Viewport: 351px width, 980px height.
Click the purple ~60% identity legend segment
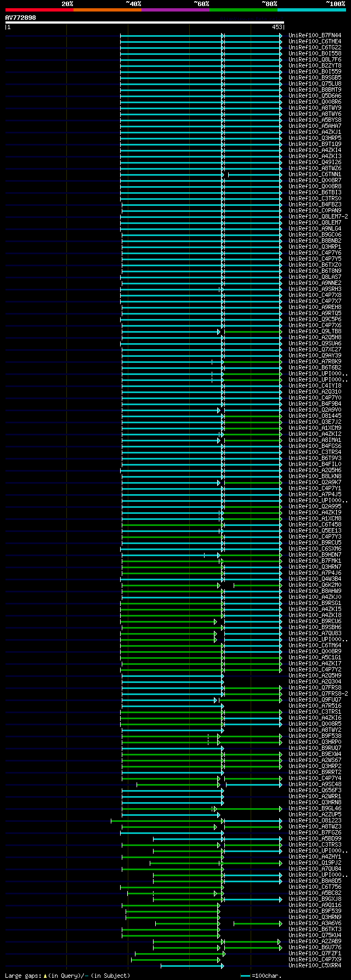click(x=175, y=10)
